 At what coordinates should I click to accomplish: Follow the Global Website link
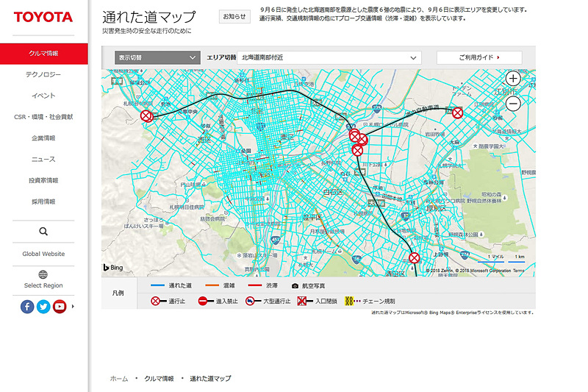click(43, 254)
